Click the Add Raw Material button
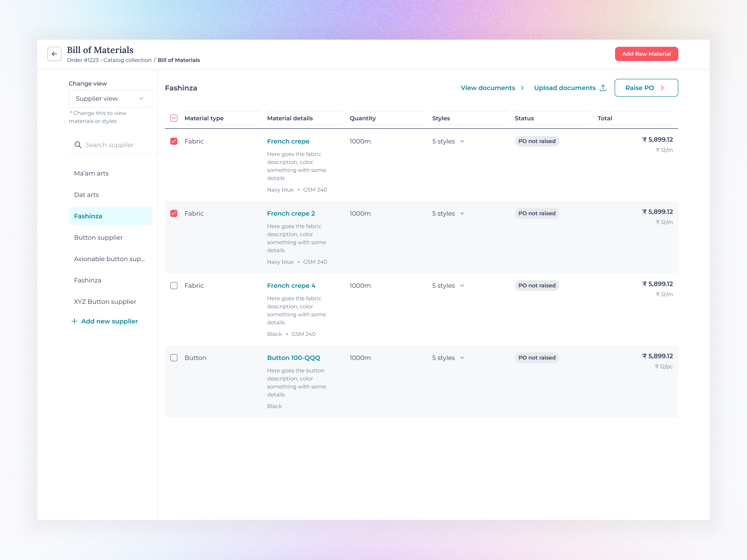 point(646,54)
